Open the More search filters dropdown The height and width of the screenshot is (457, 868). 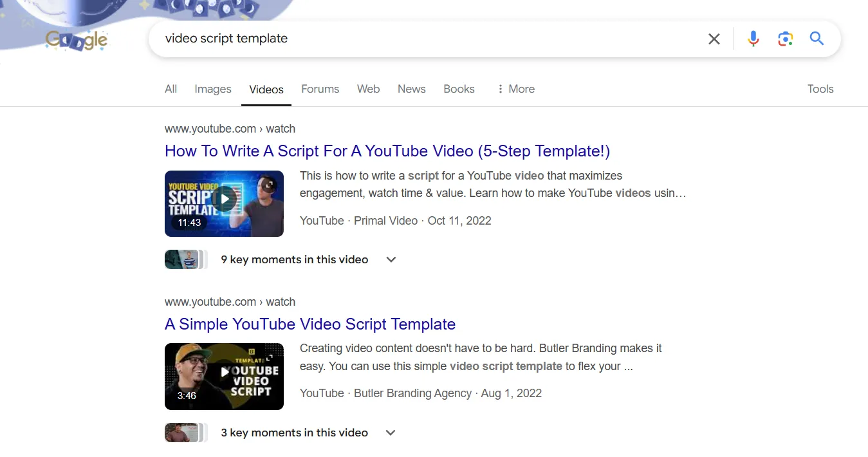(515, 89)
